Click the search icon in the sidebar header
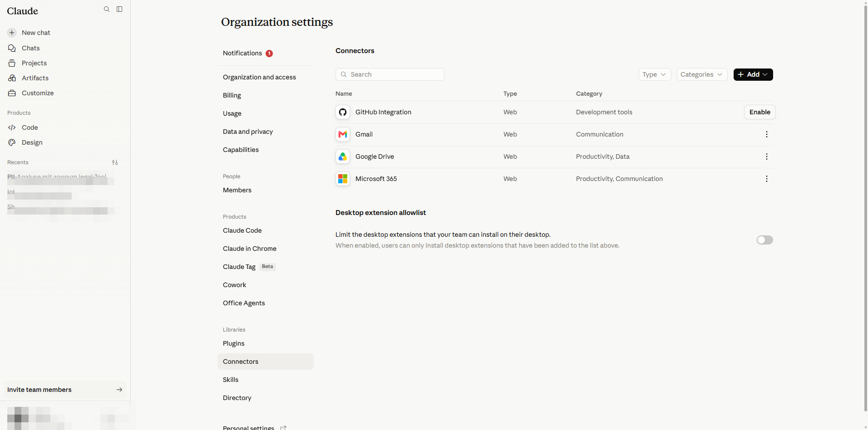Viewport: 868px width, 430px height. click(107, 9)
